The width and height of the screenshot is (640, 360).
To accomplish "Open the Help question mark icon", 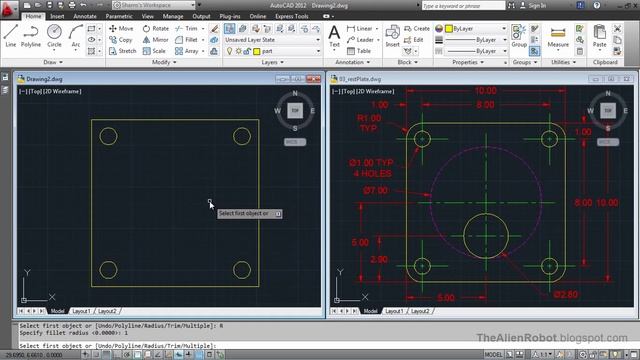I will click(597, 5).
